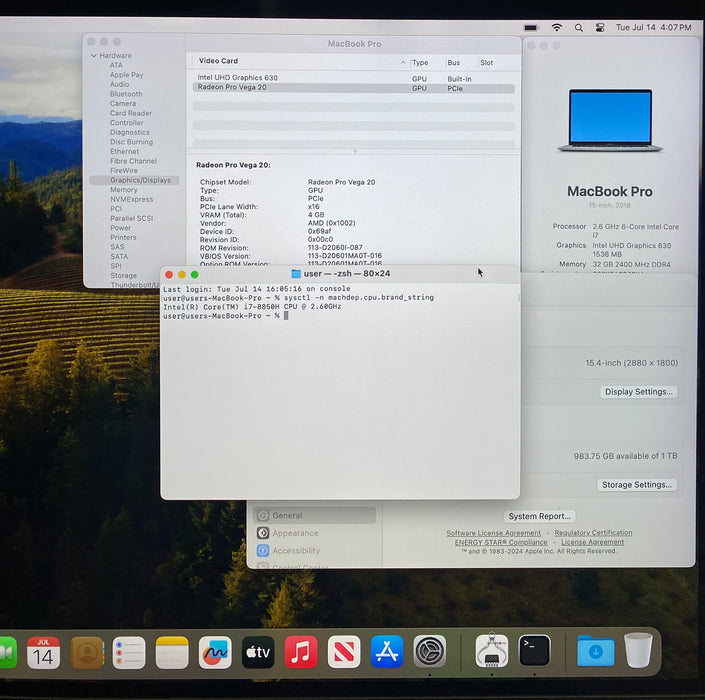This screenshot has width=705, height=700.
Task: Select Graphics/Displays in Hardware sidebar
Action: [x=134, y=180]
